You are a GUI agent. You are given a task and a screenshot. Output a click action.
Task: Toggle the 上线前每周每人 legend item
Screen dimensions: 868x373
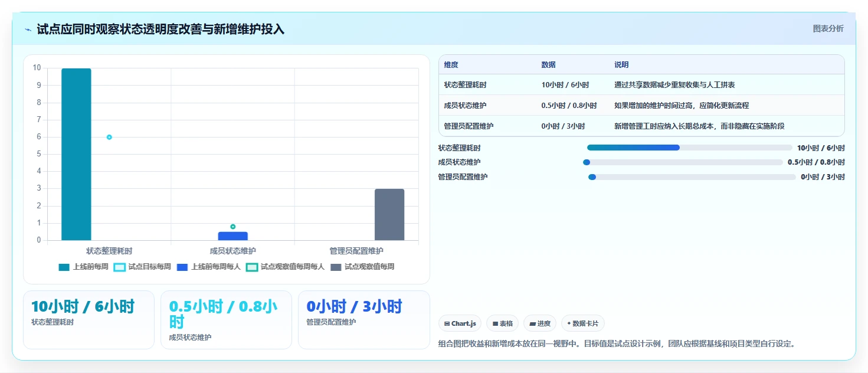[208, 267]
